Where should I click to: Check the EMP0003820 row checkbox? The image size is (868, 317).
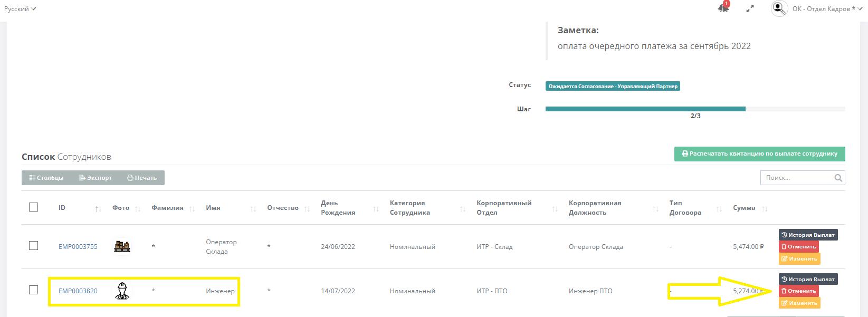(x=33, y=290)
